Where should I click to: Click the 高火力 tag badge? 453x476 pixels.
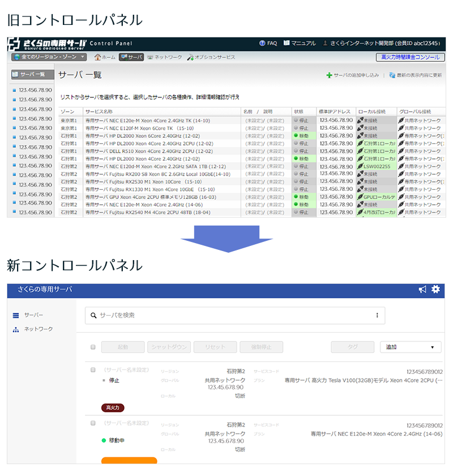point(113,407)
